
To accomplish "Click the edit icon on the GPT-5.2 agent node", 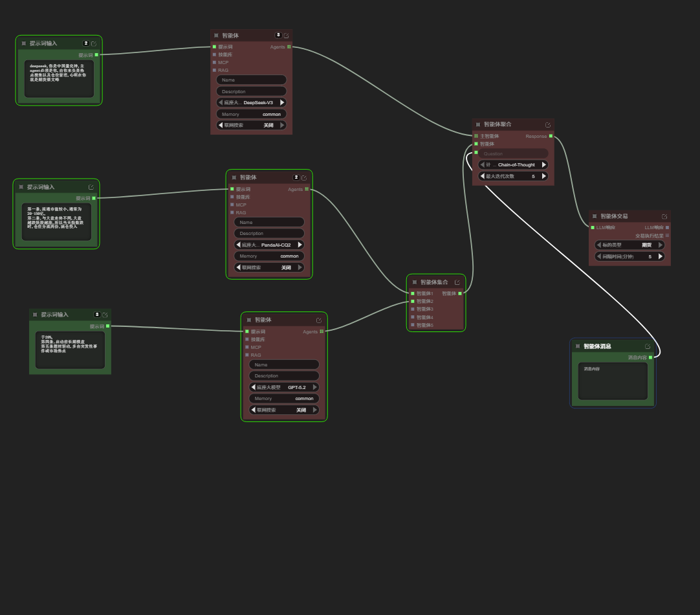I will 319,320.
